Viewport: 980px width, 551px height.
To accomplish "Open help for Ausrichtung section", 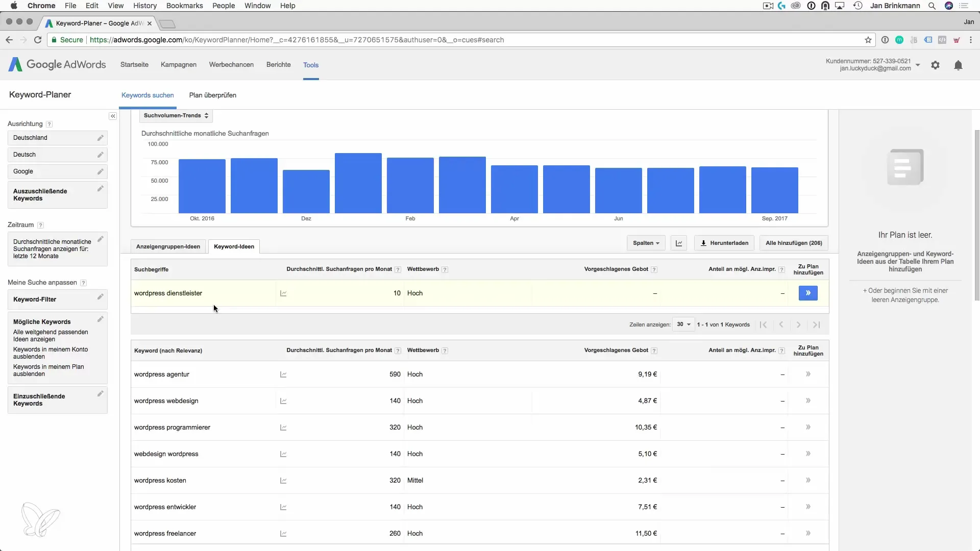I will [x=49, y=124].
